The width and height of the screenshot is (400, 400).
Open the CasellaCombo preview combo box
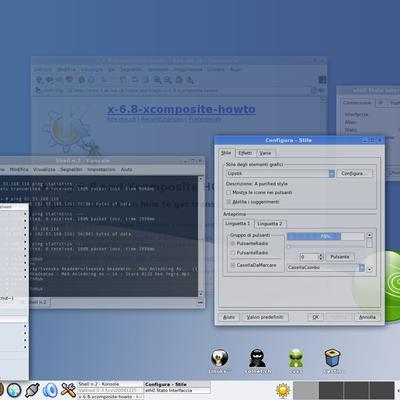coord(326,267)
